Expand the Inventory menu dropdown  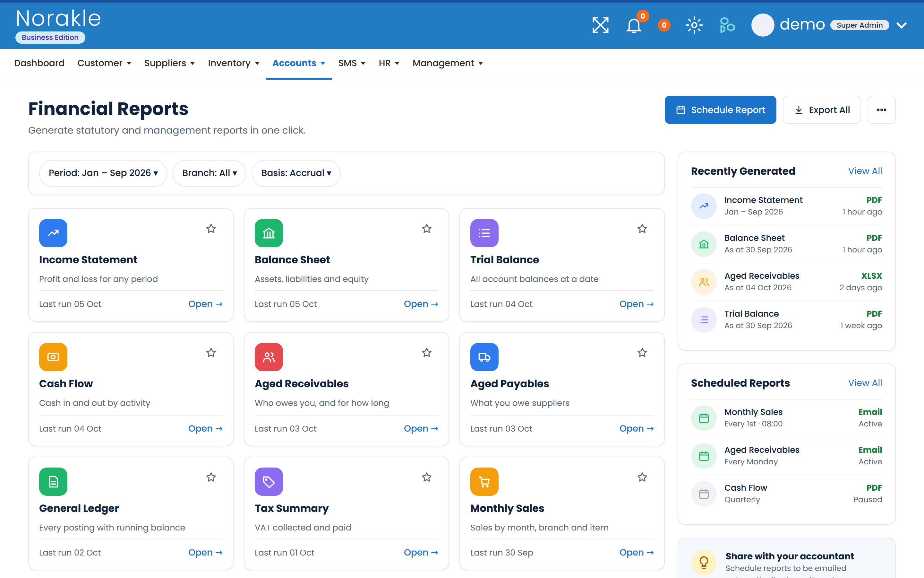[x=234, y=63]
